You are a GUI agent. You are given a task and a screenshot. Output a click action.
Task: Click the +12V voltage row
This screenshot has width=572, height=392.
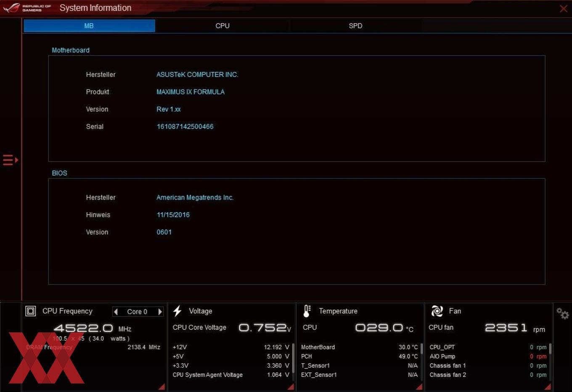pyautogui.click(x=231, y=347)
